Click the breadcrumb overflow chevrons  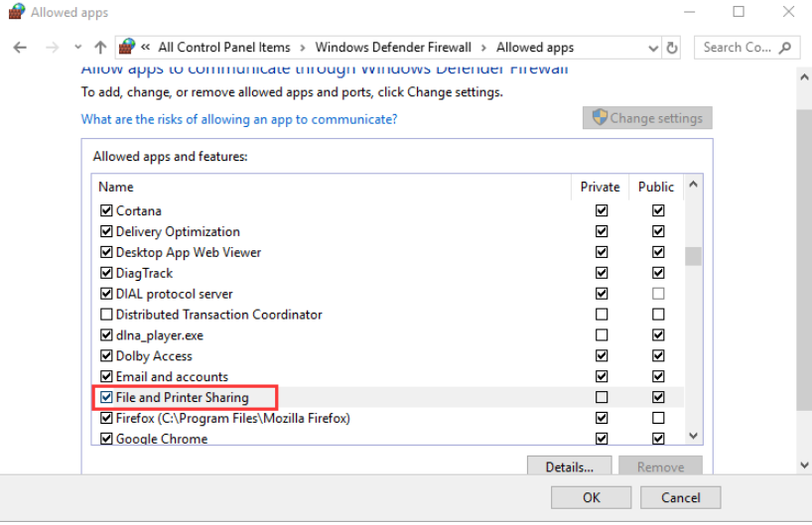tap(146, 47)
